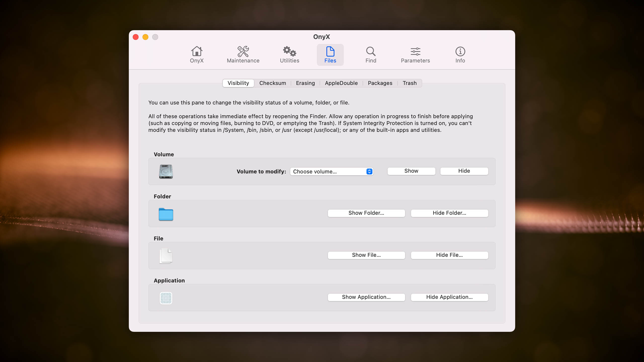The height and width of the screenshot is (362, 644).
Task: Click the blue folder icon
Action: click(166, 214)
